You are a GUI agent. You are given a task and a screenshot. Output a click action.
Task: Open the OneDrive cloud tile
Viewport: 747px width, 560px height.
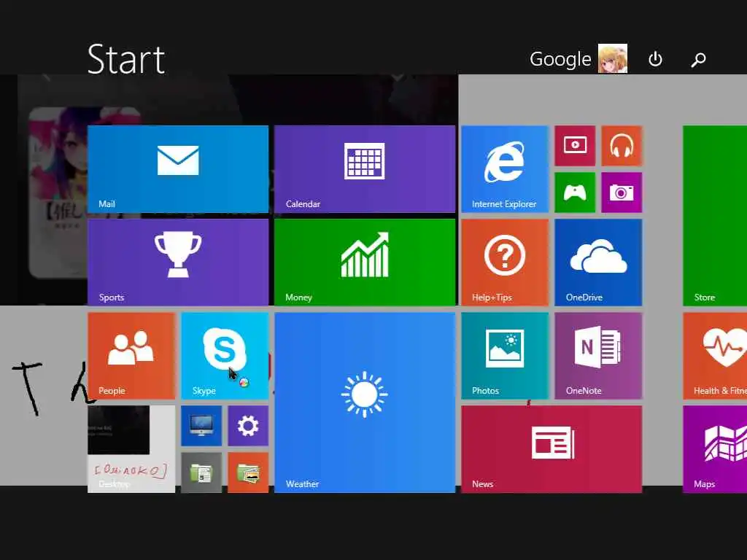598,262
